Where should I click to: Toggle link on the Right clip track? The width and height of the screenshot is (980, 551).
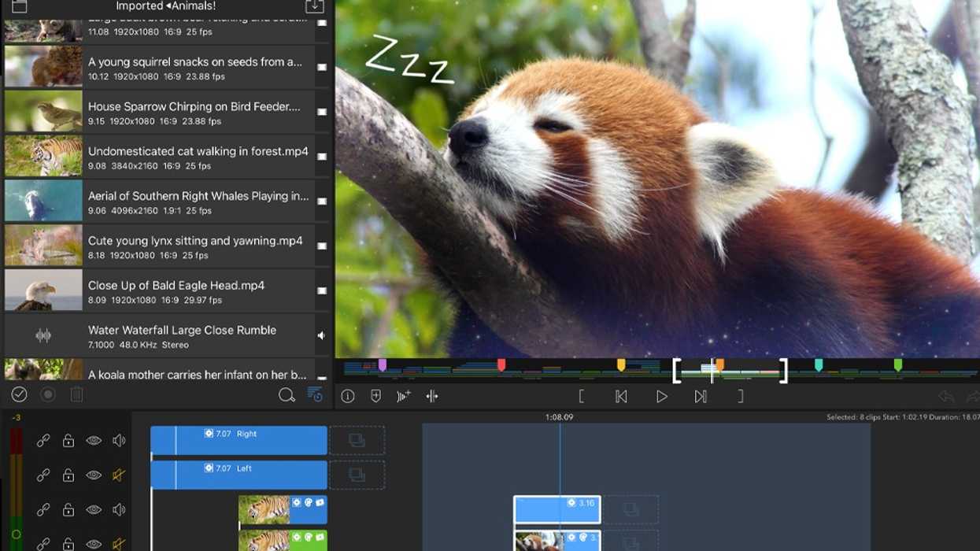coord(43,441)
